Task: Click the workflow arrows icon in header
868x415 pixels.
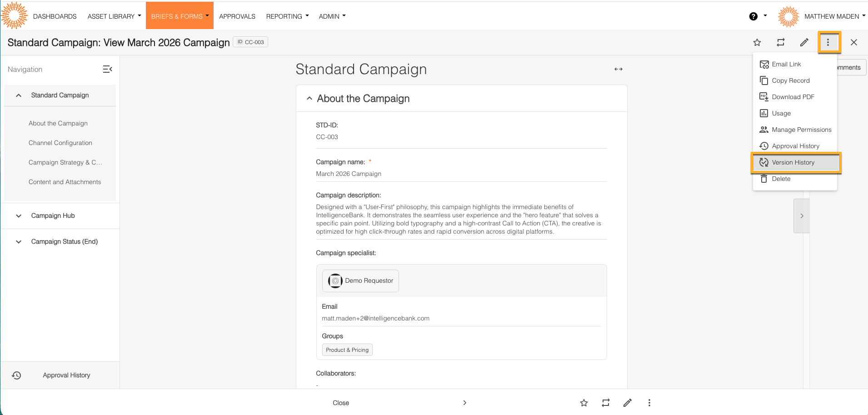Action: point(780,42)
